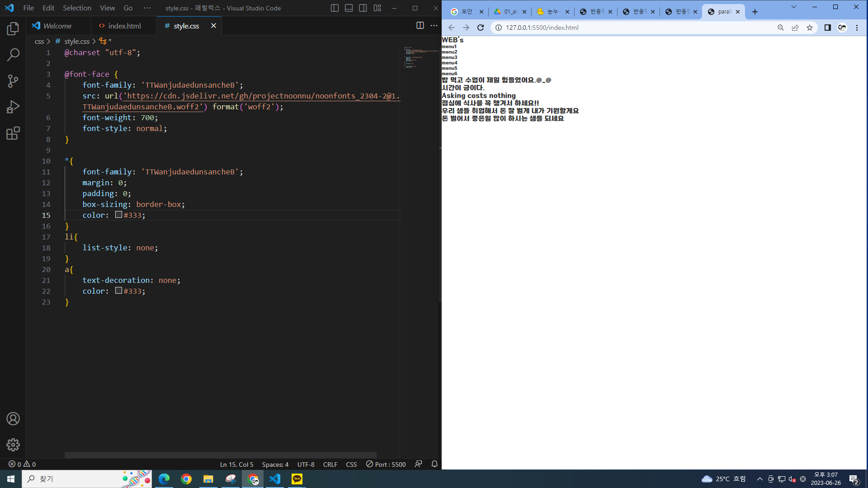Viewport: 868px width, 488px height.
Task: Click the CRLF end-of-line status item
Action: point(330,465)
